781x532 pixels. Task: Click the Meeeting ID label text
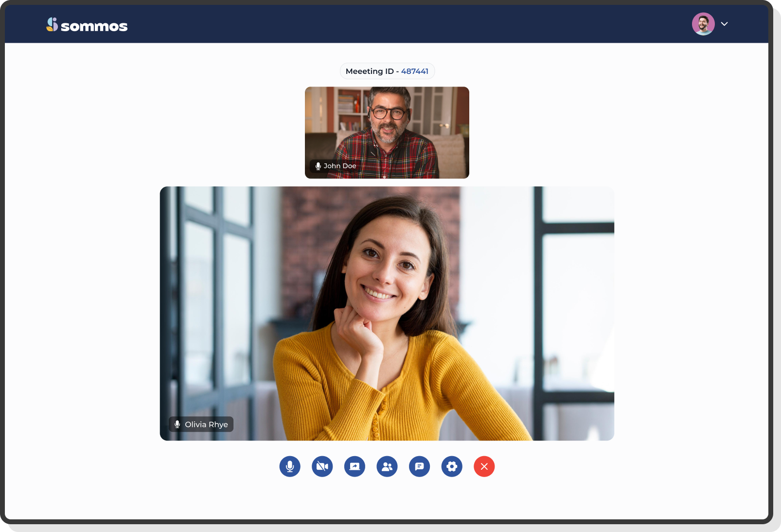tap(370, 71)
